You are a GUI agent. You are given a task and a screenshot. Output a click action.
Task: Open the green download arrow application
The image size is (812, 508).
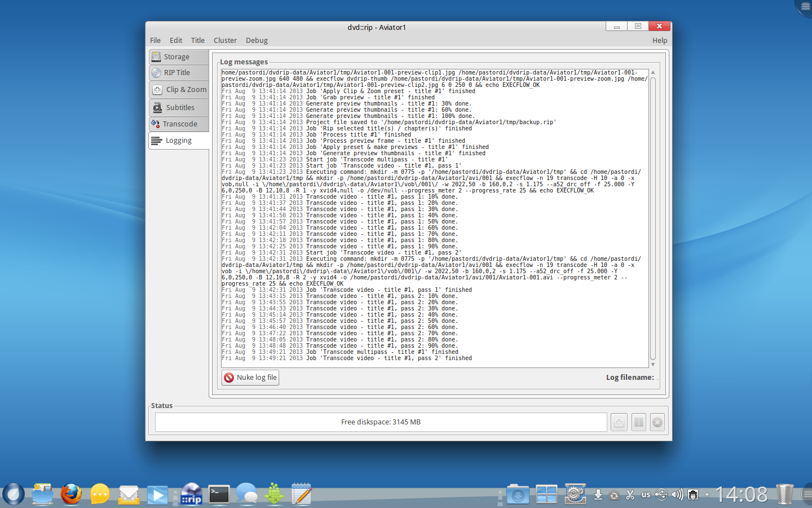[275, 494]
